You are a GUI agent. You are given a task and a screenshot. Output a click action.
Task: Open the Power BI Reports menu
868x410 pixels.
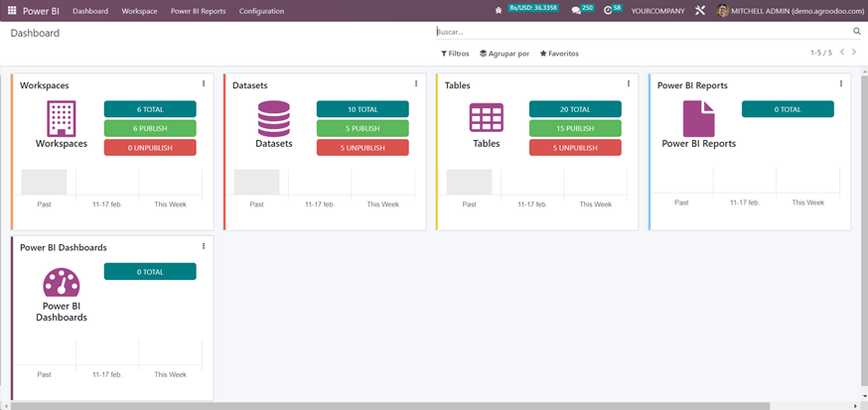(x=198, y=11)
